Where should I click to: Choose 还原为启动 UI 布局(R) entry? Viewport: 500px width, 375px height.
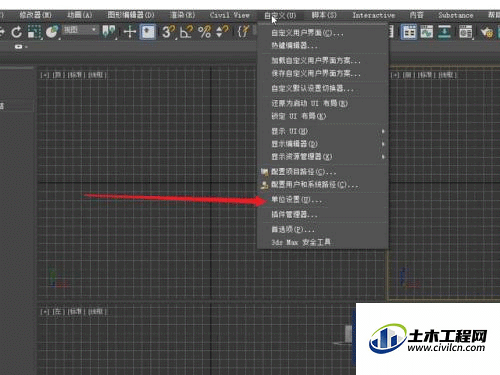(x=323, y=103)
